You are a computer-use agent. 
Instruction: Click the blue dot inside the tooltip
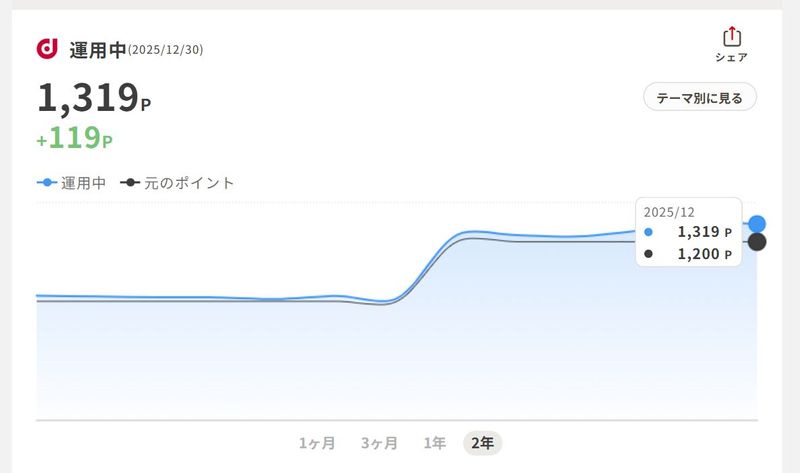click(648, 232)
